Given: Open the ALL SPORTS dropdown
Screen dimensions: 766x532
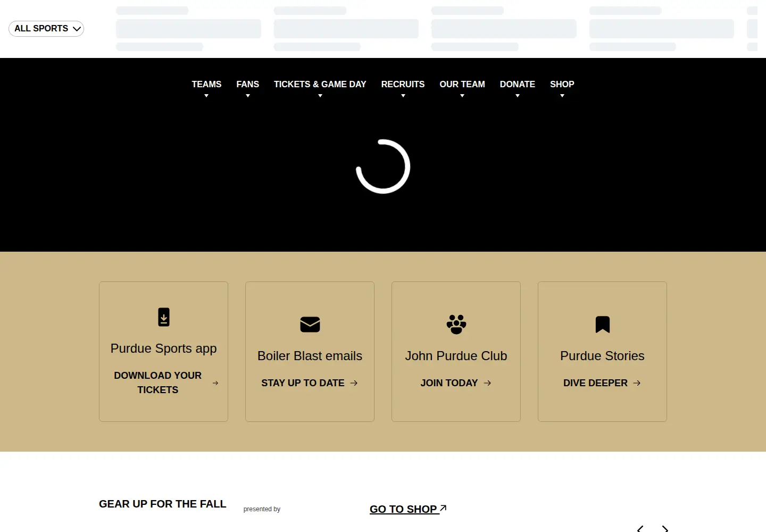Looking at the screenshot, I should 46,29.
